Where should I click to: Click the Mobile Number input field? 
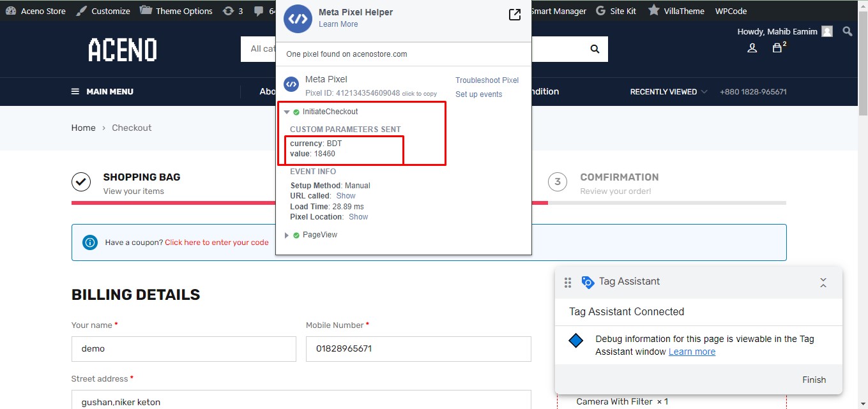[x=418, y=349]
